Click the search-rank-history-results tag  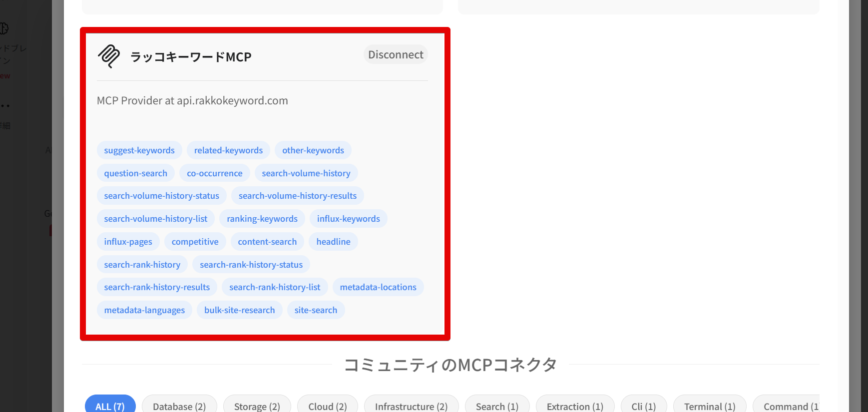[157, 287]
